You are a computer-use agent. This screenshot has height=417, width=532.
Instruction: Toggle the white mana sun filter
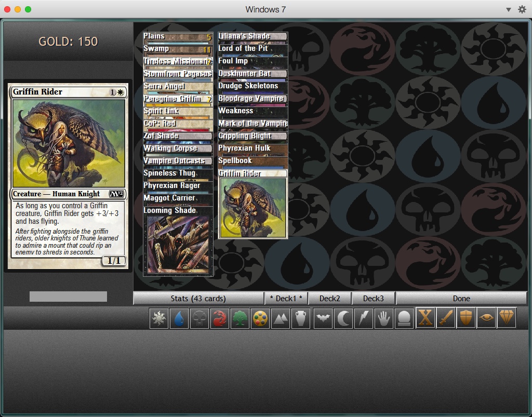click(159, 318)
